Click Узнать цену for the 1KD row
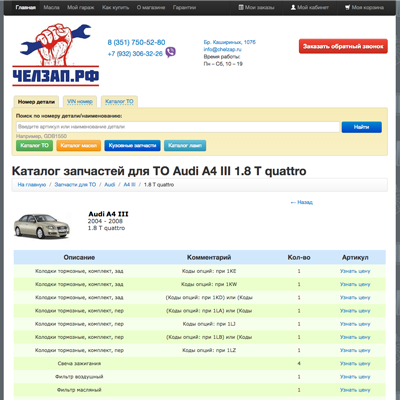The width and height of the screenshot is (400, 400). click(355, 297)
